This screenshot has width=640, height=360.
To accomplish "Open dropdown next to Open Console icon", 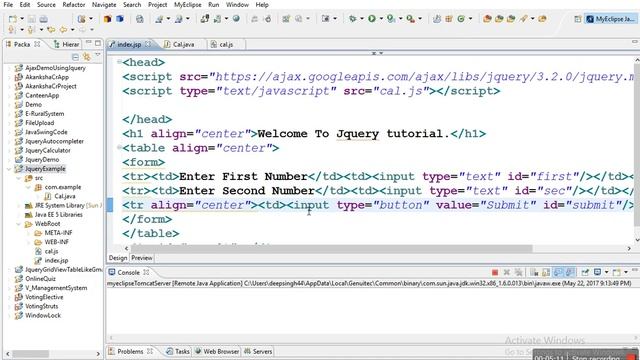I will (x=626, y=272).
